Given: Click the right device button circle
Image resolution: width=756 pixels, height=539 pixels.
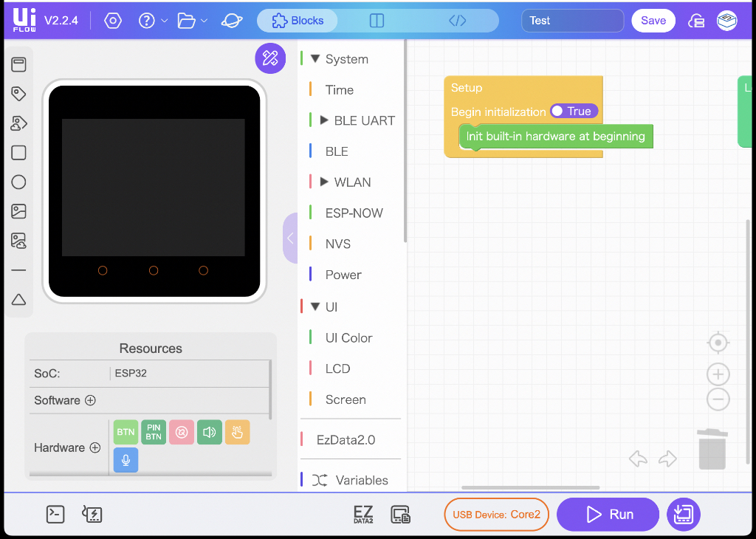Looking at the screenshot, I should click(x=204, y=270).
